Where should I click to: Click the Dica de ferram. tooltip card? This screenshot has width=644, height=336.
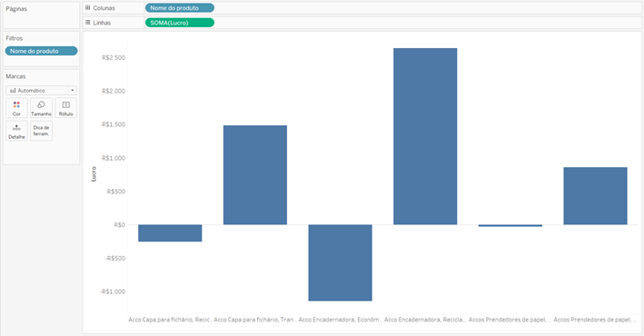[41, 131]
